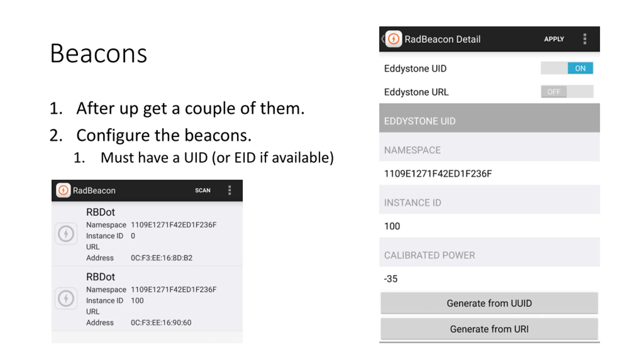Edit the Calibrated Power value -35

(x=490, y=279)
